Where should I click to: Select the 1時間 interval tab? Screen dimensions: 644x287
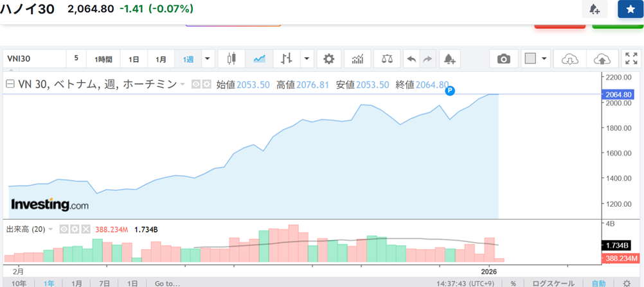(103, 59)
